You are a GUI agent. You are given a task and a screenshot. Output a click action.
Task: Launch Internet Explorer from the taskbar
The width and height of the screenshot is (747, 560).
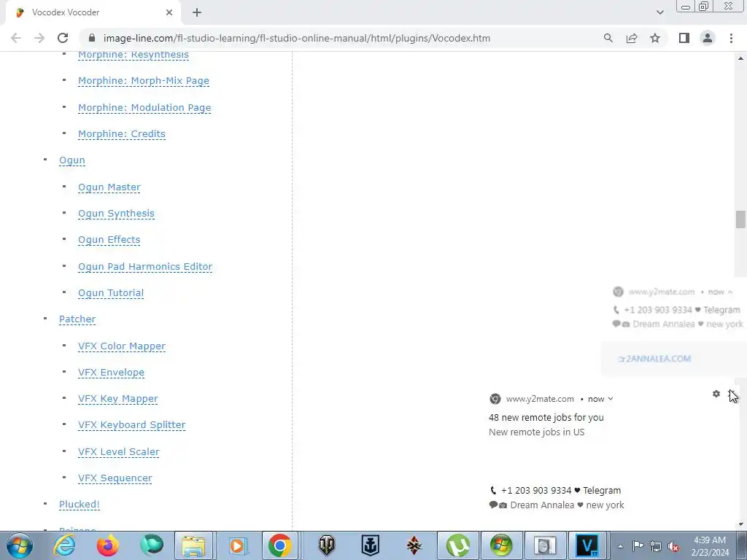coord(64,545)
